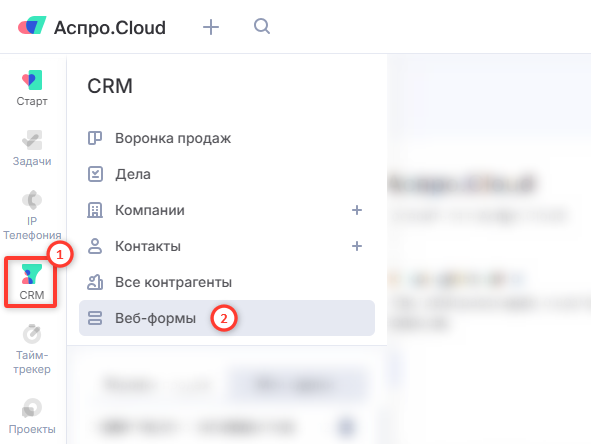Click the Воронка продаж board icon
This screenshot has height=444, width=591.
[95, 138]
